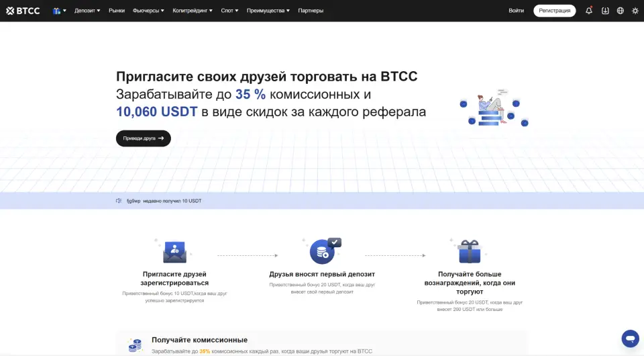Image resolution: width=644 pixels, height=356 pixels.
Task: Expand the Депозит dropdown menu
Action: coord(87,11)
